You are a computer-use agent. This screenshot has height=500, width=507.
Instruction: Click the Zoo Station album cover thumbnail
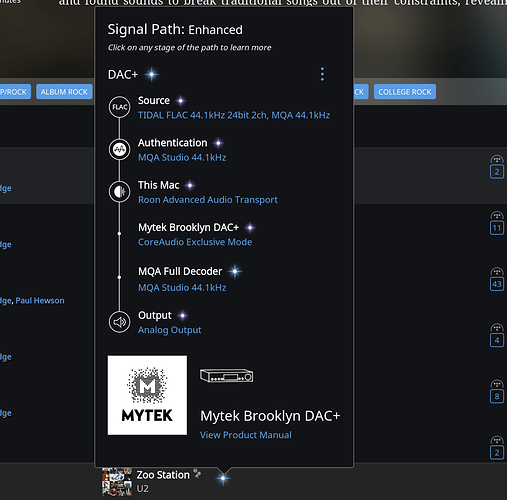pos(117,482)
